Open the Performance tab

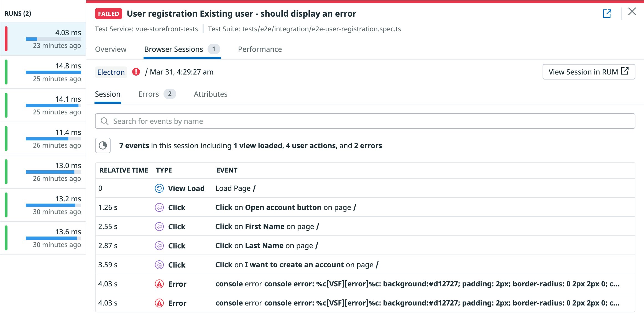coord(259,49)
